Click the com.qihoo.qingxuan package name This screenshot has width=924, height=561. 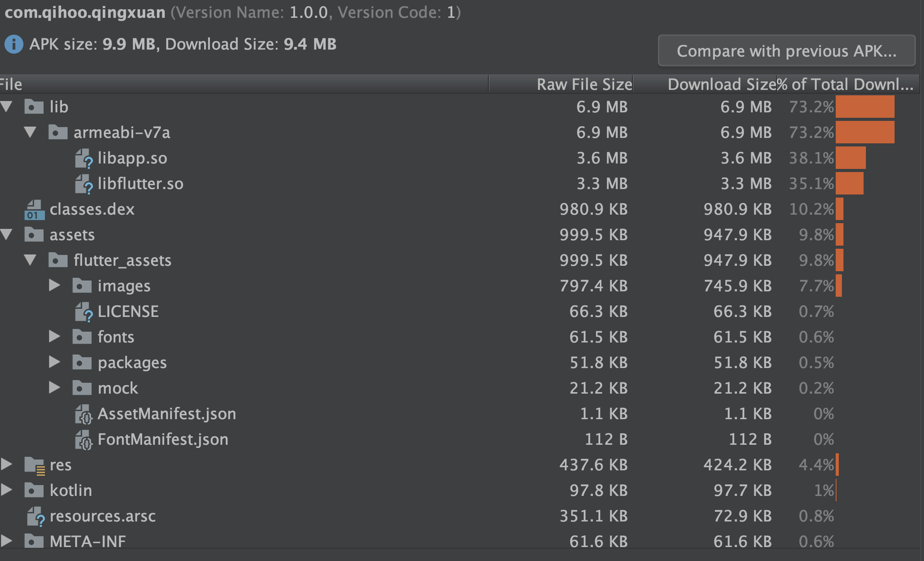(x=85, y=12)
